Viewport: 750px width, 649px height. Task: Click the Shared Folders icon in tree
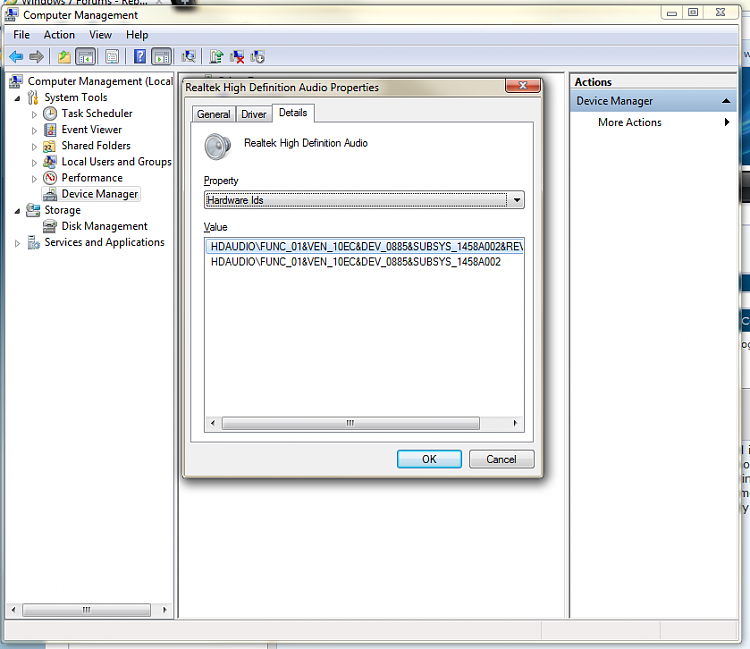(50, 146)
